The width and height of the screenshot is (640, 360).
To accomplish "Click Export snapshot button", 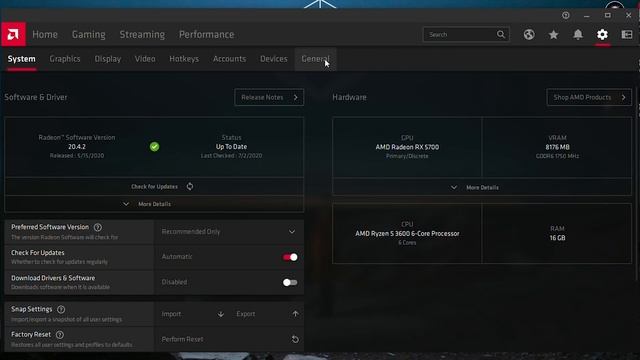I will coord(266,314).
